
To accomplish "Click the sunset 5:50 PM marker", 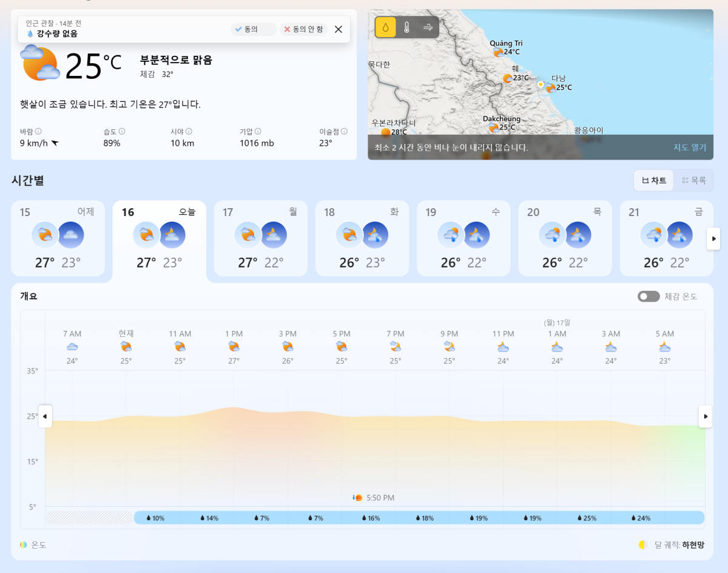I will tap(373, 498).
